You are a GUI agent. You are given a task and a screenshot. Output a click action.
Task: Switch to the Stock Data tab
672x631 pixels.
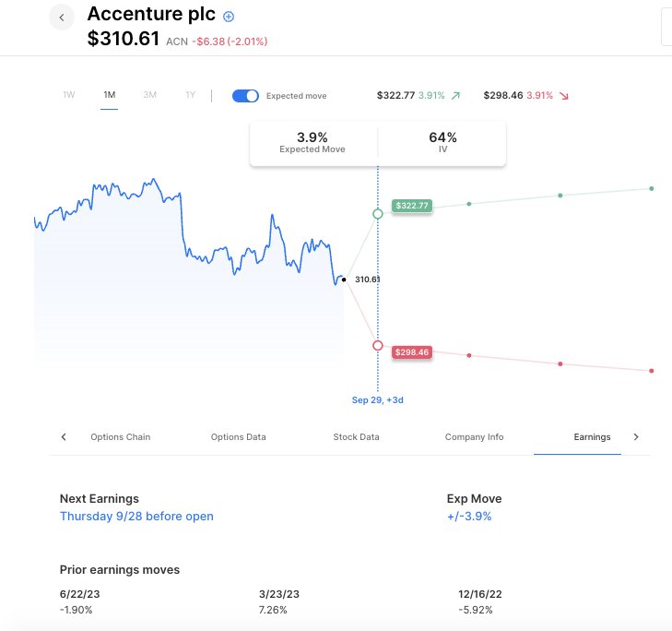[356, 437]
